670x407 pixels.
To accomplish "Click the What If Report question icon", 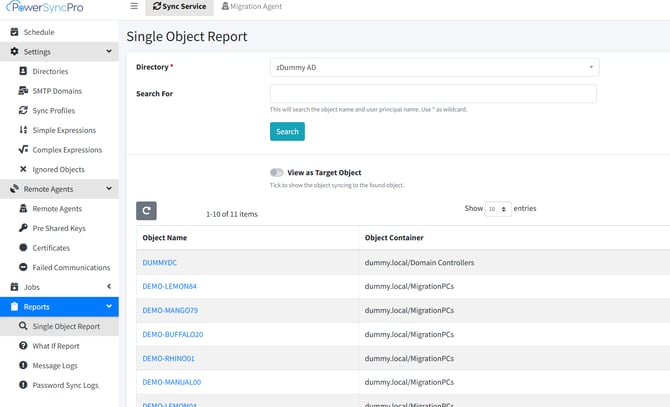I will (x=23, y=346).
